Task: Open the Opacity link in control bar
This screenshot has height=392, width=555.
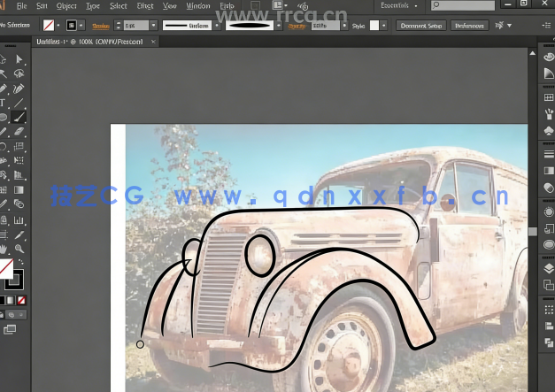Action: click(x=297, y=26)
